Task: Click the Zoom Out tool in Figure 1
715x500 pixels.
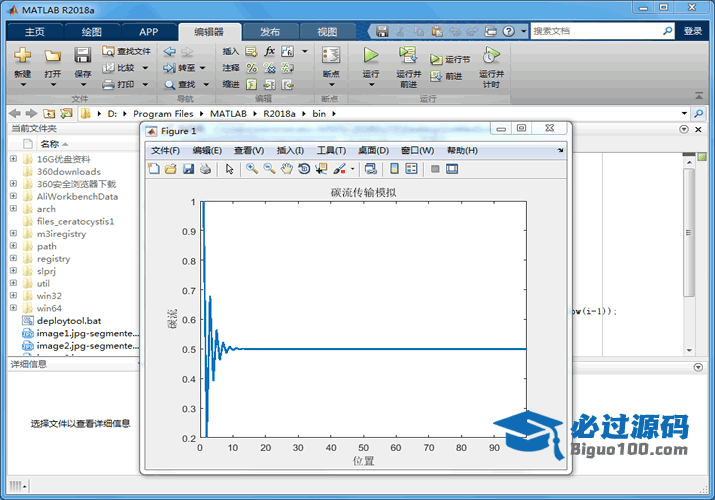Action: [x=269, y=169]
